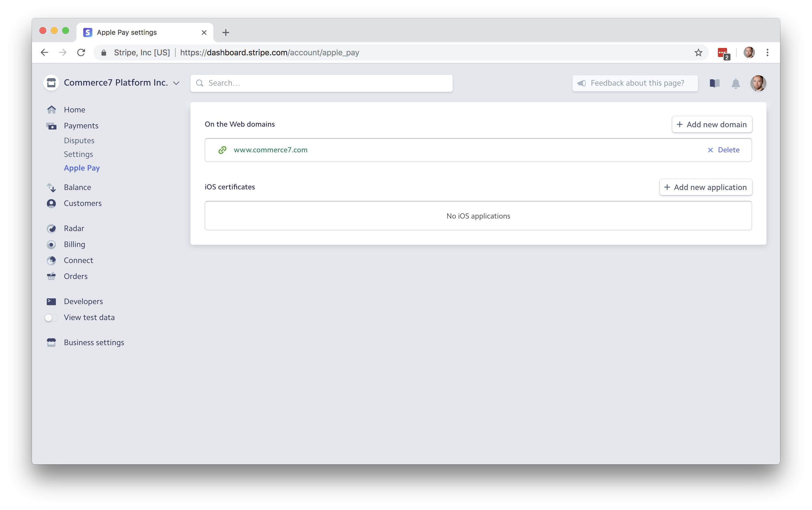Go to Customers section

pos(83,203)
